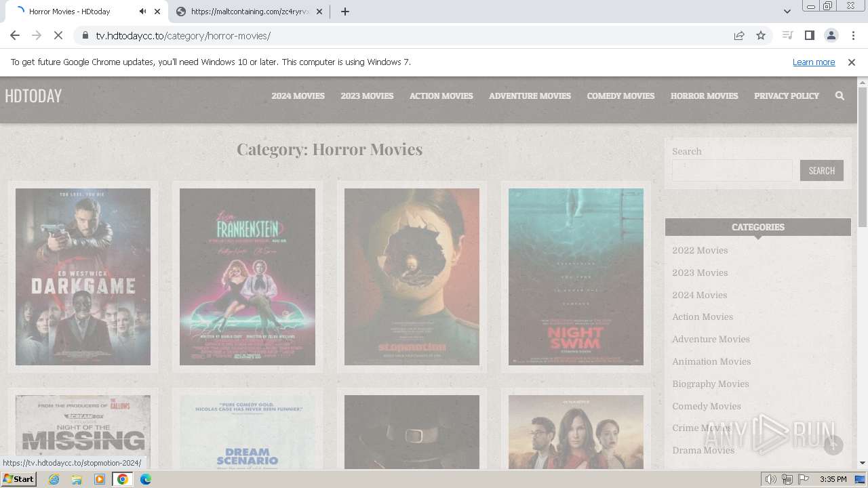Open 2023 Movies menu item
Screen dimensions: 868x488
pyautogui.click(x=367, y=96)
